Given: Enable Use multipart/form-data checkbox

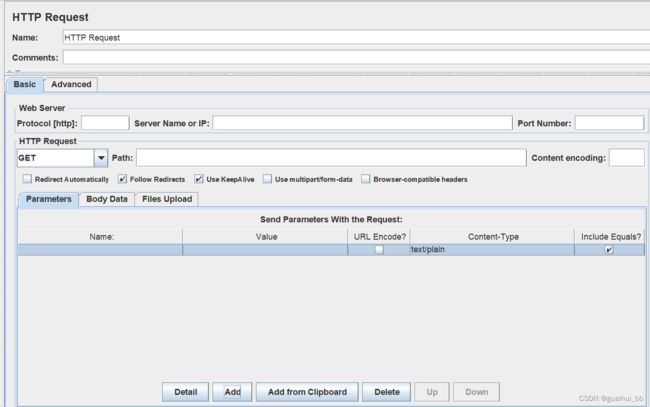Looking at the screenshot, I should (267, 179).
